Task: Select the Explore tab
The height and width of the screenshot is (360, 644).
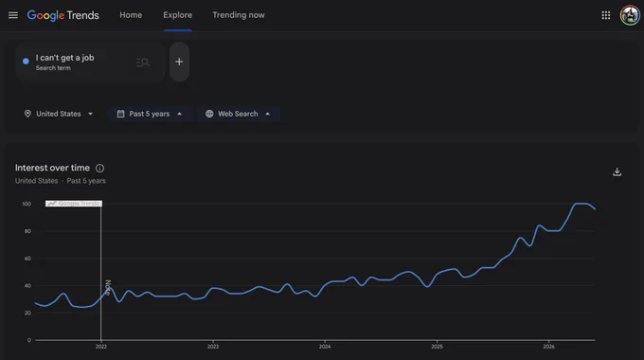Action: [177, 15]
